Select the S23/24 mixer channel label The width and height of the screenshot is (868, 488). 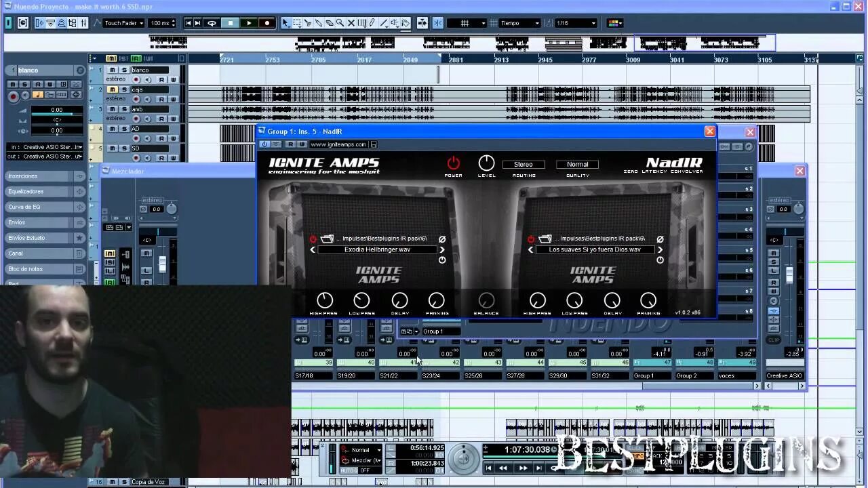(441, 375)
